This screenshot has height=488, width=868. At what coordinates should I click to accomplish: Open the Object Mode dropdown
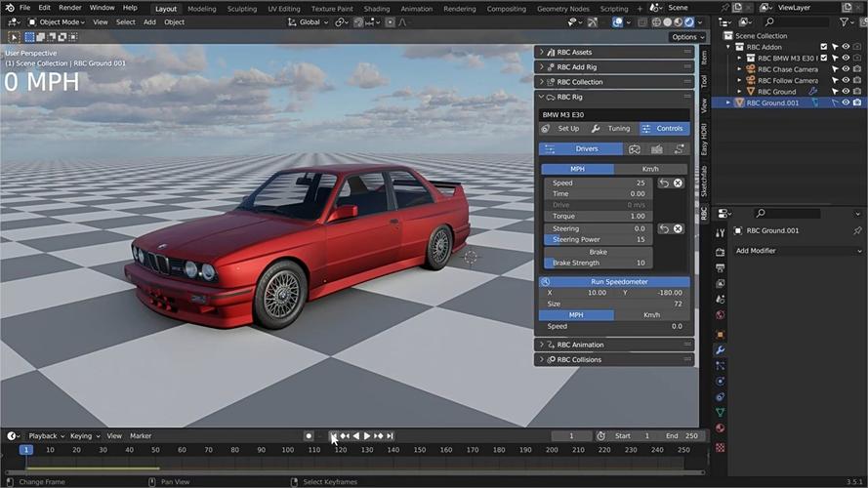57,22
